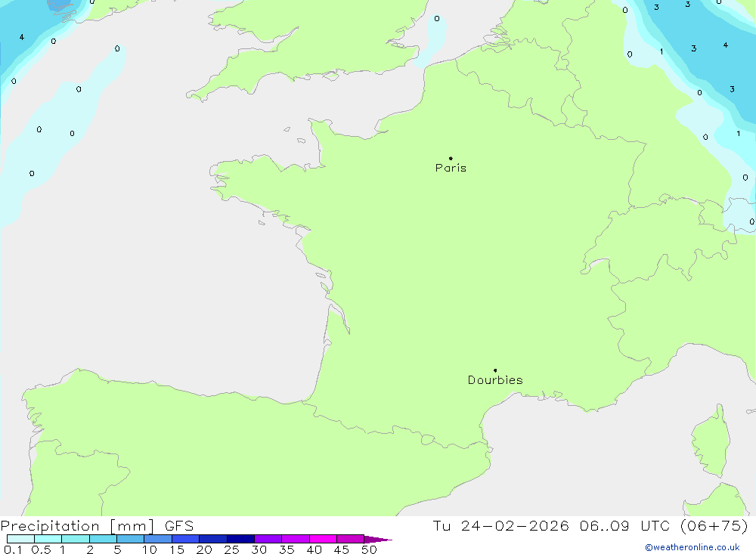Image resolution: width=756 pixels, height=554 pixels.
Task: Pick the 40–45 mm legend swatch
Action: coord(323,539)
